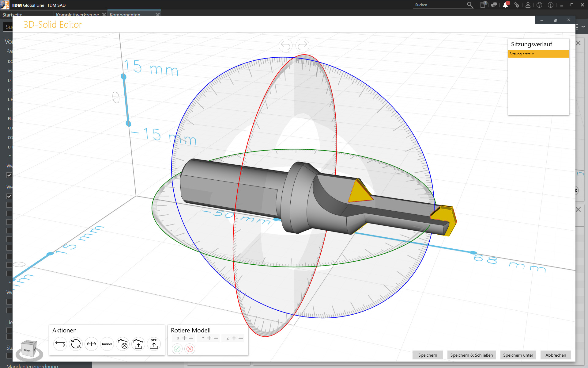Click the rotate icon in the Aktionen panel
This screenshot has height=368, width=588.
76,344
